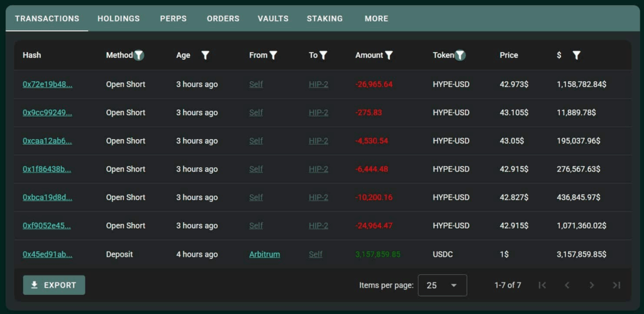Open the More tab menu

pos(376,18)
